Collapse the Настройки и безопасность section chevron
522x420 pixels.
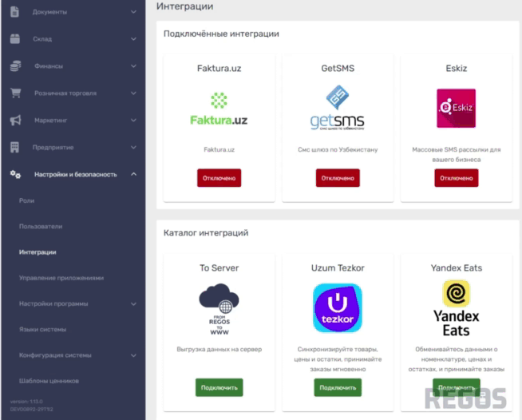coord(133,174)
